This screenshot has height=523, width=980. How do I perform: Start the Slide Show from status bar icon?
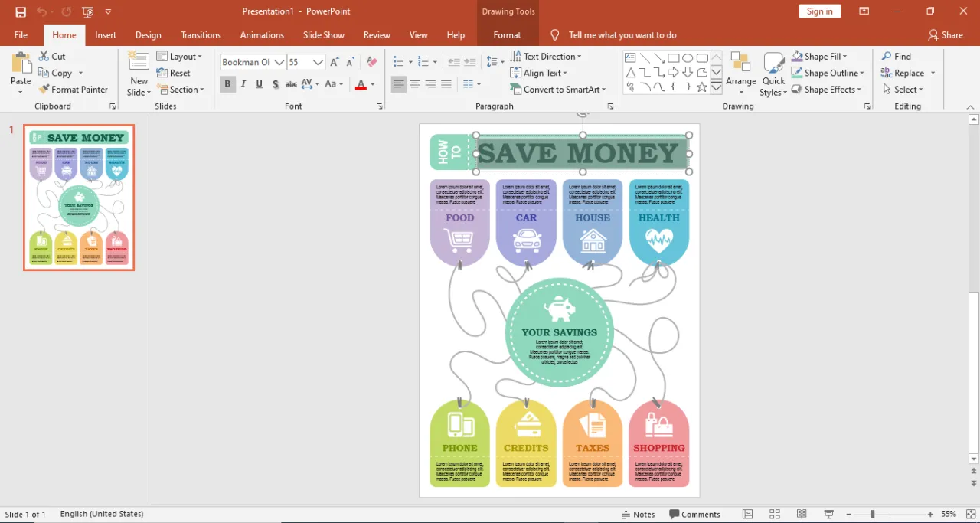point(828,514)
